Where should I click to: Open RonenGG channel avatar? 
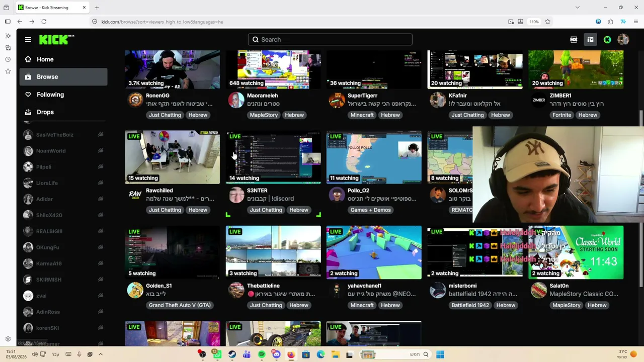coord(135,100)
